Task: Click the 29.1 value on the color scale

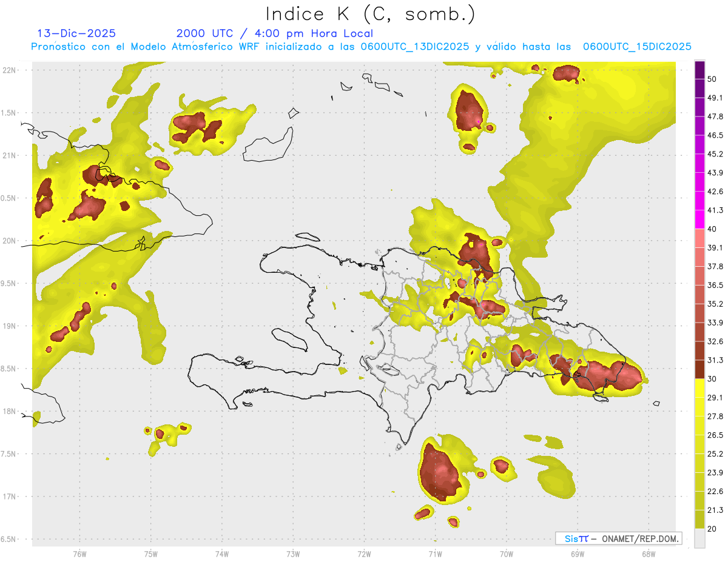Action: tap(715, 398)
